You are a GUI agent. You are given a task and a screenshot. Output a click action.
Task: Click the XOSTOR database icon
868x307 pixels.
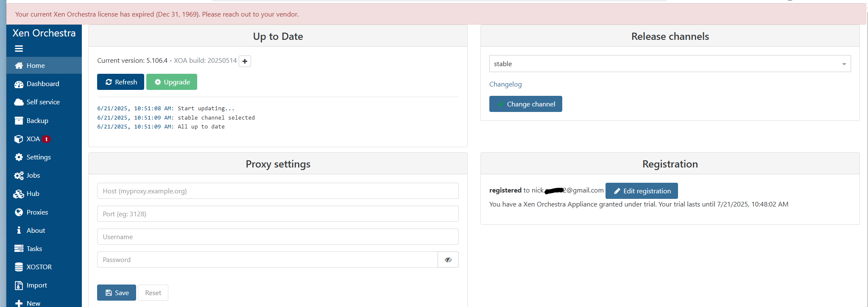pyautogui.click(x=19, y=267)
